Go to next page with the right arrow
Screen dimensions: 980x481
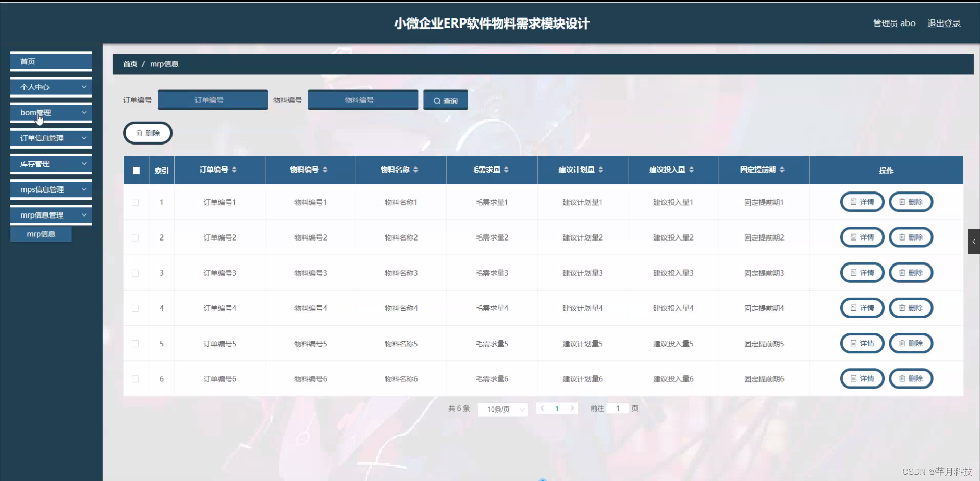coord(572,408)
